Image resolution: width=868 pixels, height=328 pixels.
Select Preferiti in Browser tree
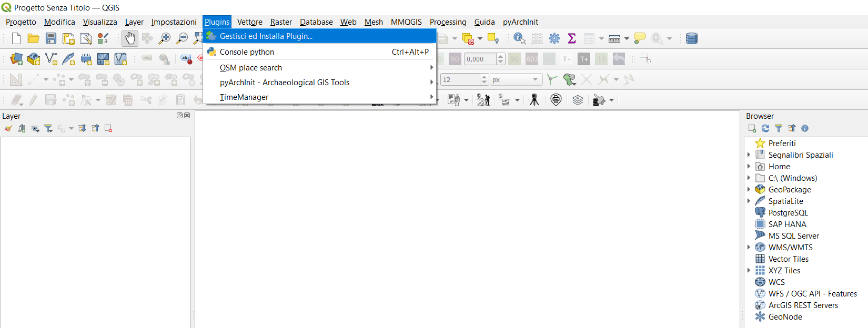782,143
